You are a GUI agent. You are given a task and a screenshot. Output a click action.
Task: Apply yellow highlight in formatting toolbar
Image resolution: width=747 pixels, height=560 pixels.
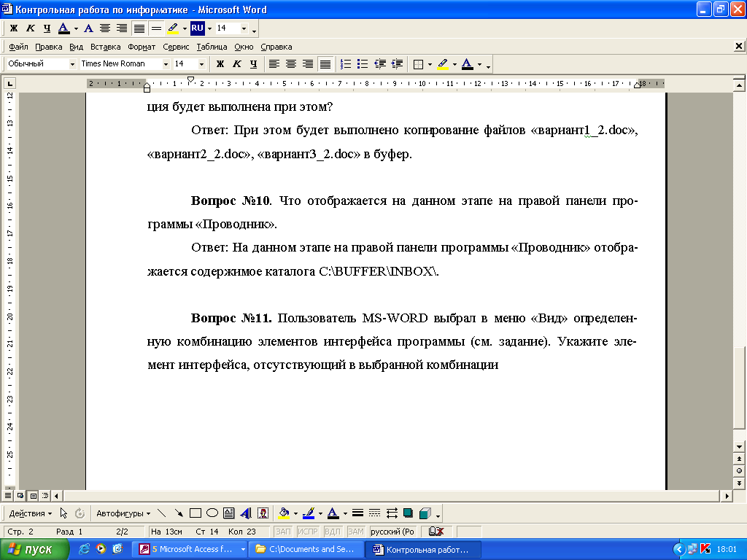(443, 64)
